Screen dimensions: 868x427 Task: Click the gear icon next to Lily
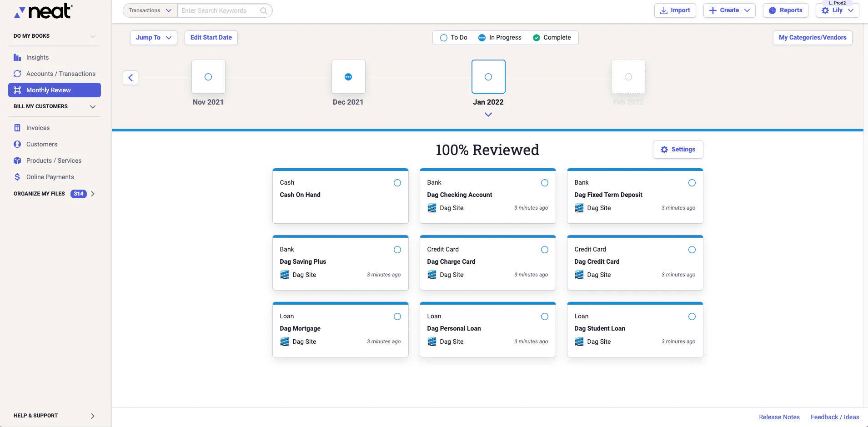[x=825, y=10]
